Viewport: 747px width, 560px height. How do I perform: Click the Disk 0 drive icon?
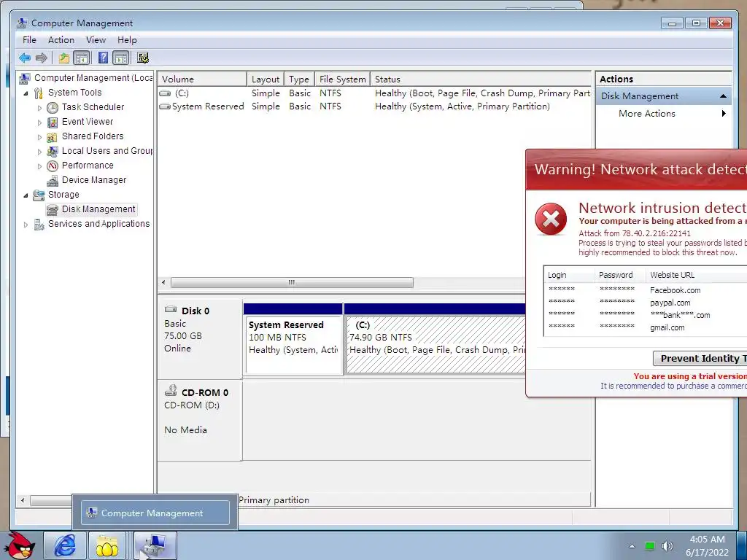(171, 309)
